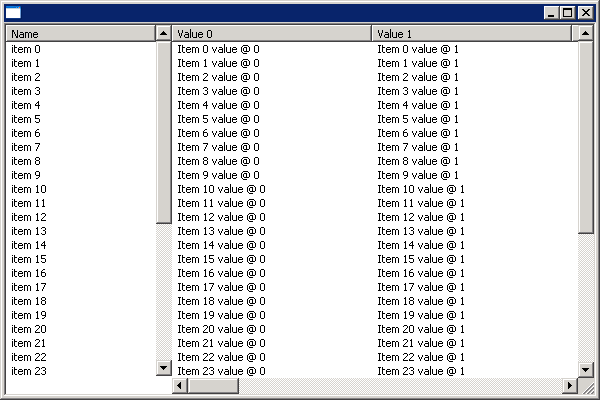Screen dimensions: 600x400
Task: Click the horizontal scroll right arrow
Action: [x=570, y=385]
